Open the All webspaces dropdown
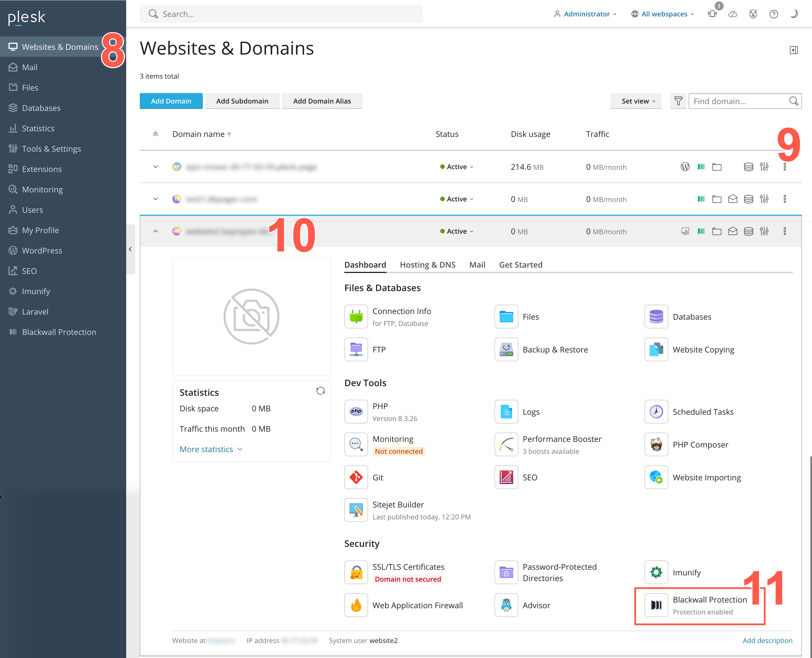Viewport: 812px width, 658px height. click(x=663, y=14)
